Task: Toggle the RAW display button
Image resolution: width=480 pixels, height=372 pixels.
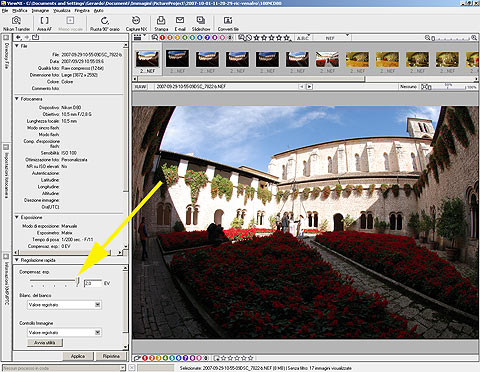Action: click(x=141, y=86)
